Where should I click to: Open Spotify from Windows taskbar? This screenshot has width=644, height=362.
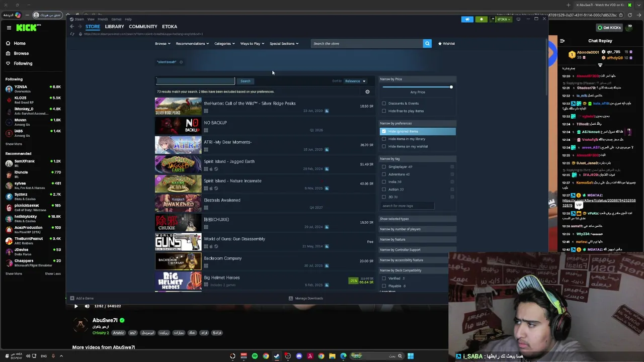tap(255, 356)
